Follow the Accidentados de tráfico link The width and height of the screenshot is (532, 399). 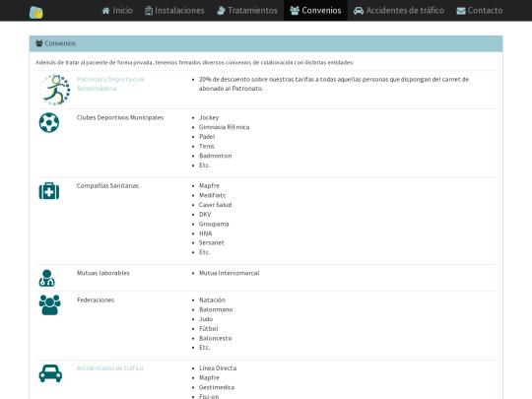coord(109,368)
